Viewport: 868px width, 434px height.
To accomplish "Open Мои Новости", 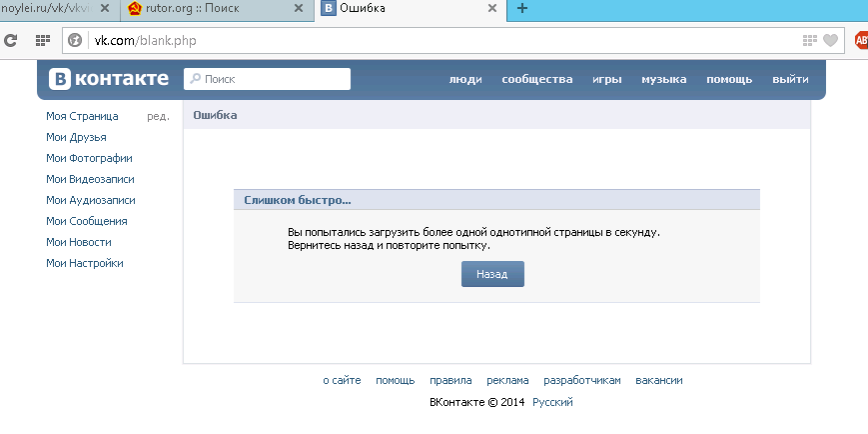I will 79,242.
